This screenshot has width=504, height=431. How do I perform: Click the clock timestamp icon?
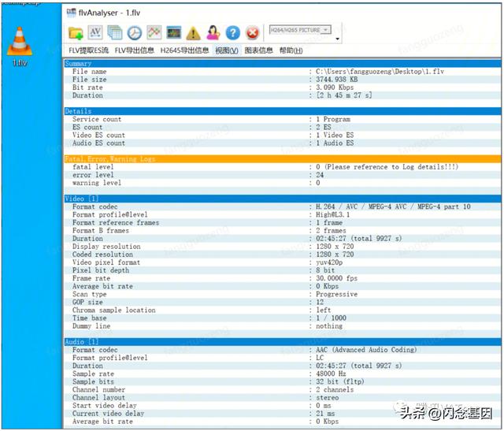pos(135,33)
